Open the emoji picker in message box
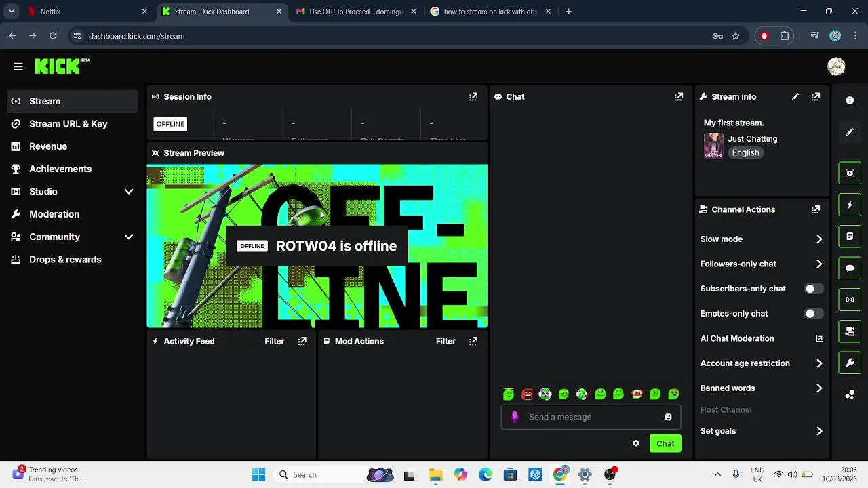The image size is (868, 488). (x=668, y=417)
